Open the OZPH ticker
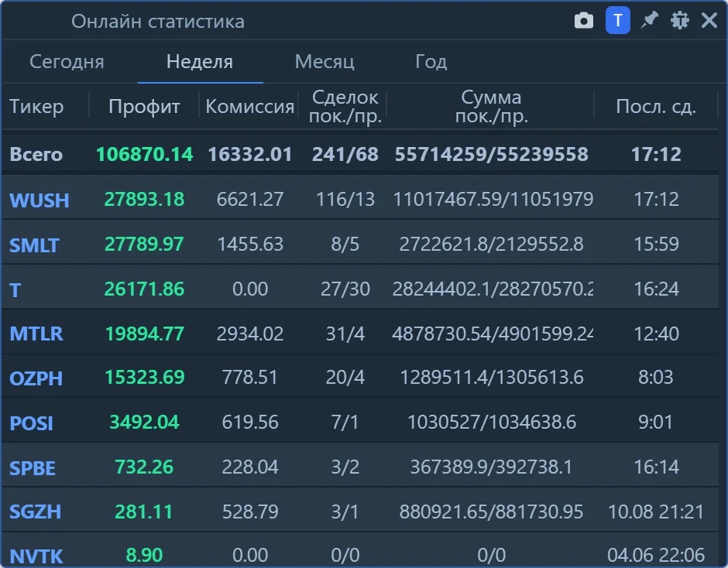The image size is (728, 568). coord(36,378)
